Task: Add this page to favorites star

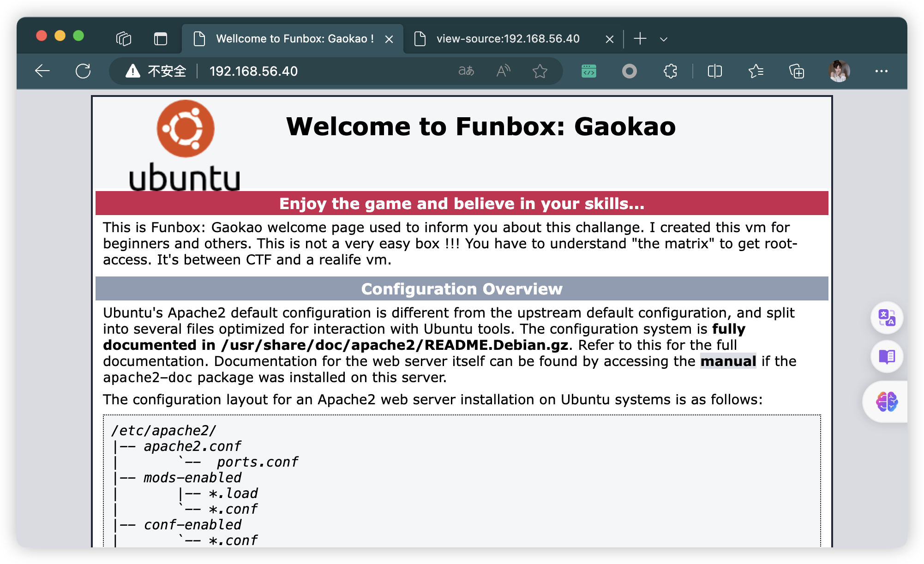Action: 540,71
